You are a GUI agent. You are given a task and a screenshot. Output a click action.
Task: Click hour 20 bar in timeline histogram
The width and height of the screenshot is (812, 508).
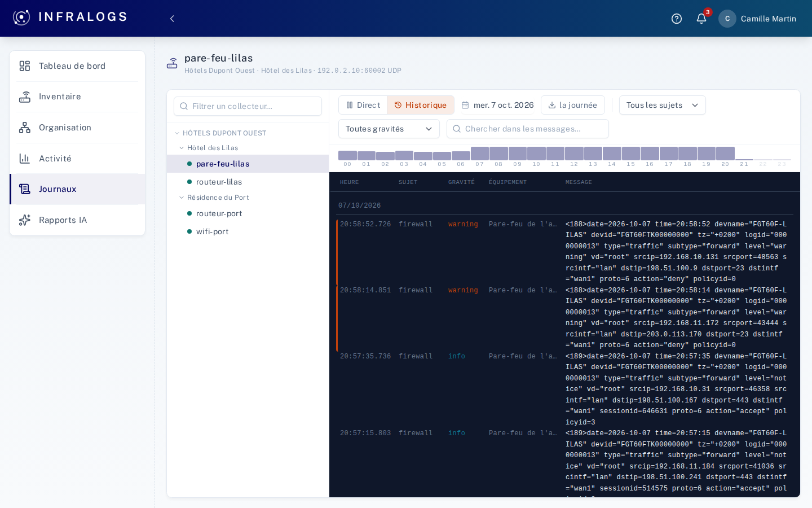click(x=725, y=154)
